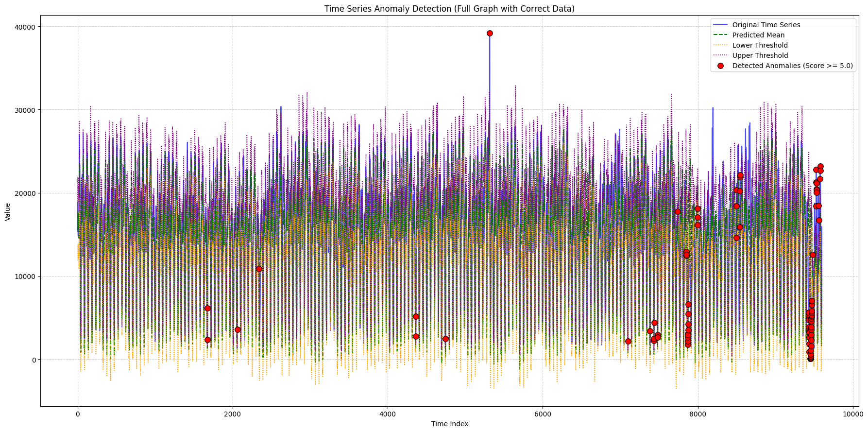868x432 pixels.
Task: Click the red anomaly dot in the legend
Action: click(720, 66)
